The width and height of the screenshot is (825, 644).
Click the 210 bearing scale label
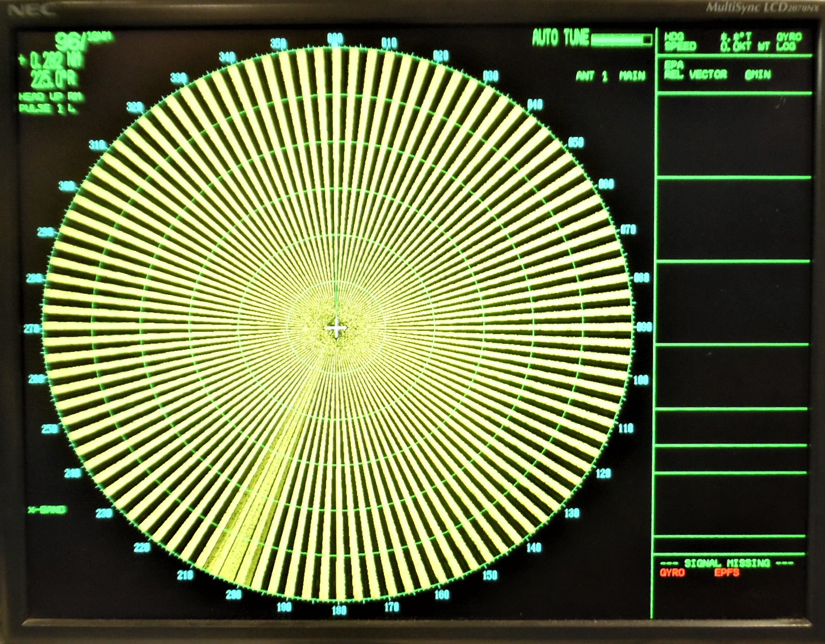(x=185, y=575)
